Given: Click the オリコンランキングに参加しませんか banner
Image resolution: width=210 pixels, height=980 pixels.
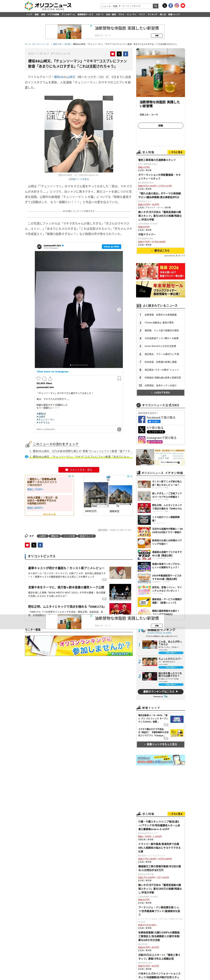Looking at the screenshot, I should click(x=79, y=646).
